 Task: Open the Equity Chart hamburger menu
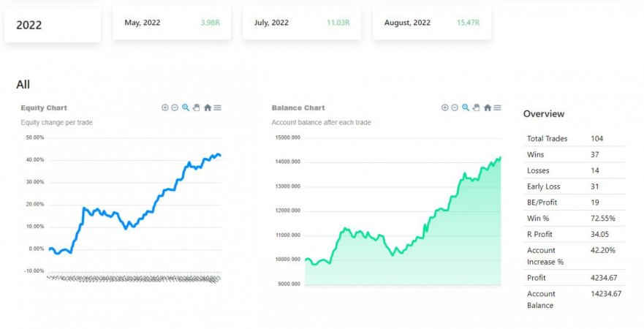click(x=218, y=107)
